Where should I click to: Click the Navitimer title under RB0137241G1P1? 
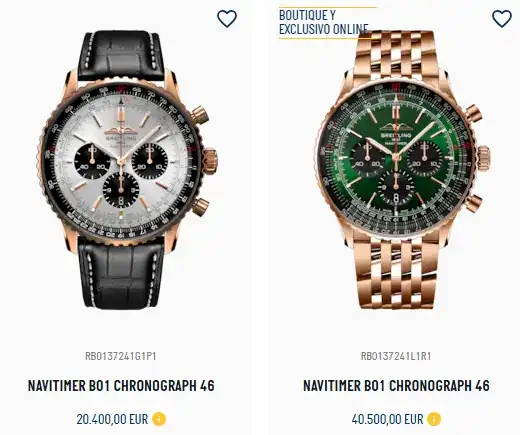tap(121, 386)
